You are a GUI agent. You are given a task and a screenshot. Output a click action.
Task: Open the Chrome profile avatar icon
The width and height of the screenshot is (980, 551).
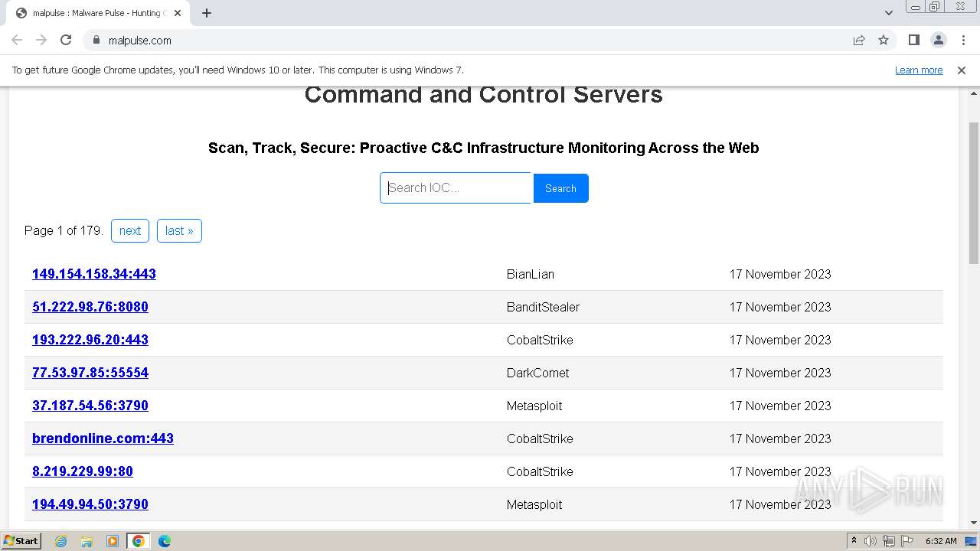938,40
